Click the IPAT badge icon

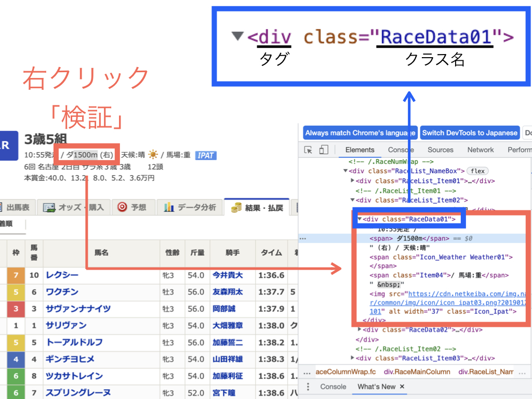pos(206,155)
